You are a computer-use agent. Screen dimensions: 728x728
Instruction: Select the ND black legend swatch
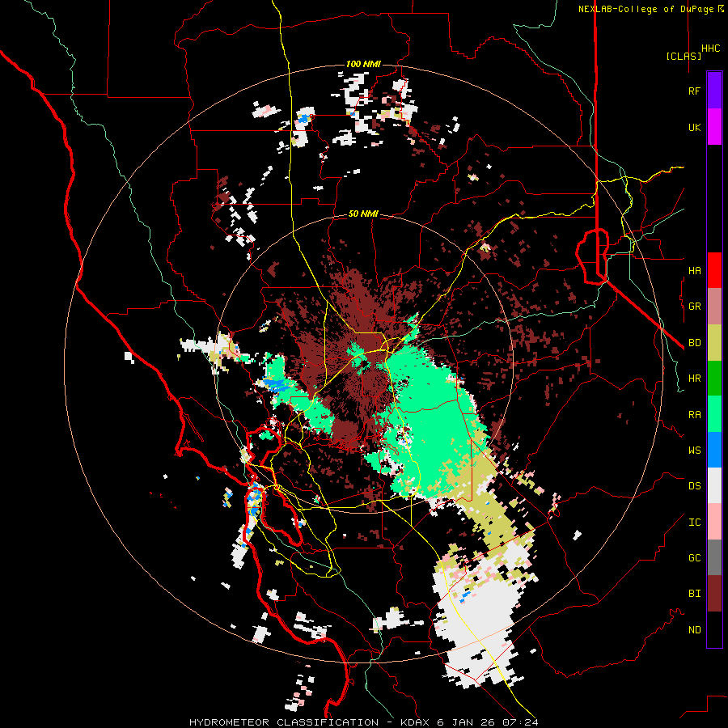[714, 629]
